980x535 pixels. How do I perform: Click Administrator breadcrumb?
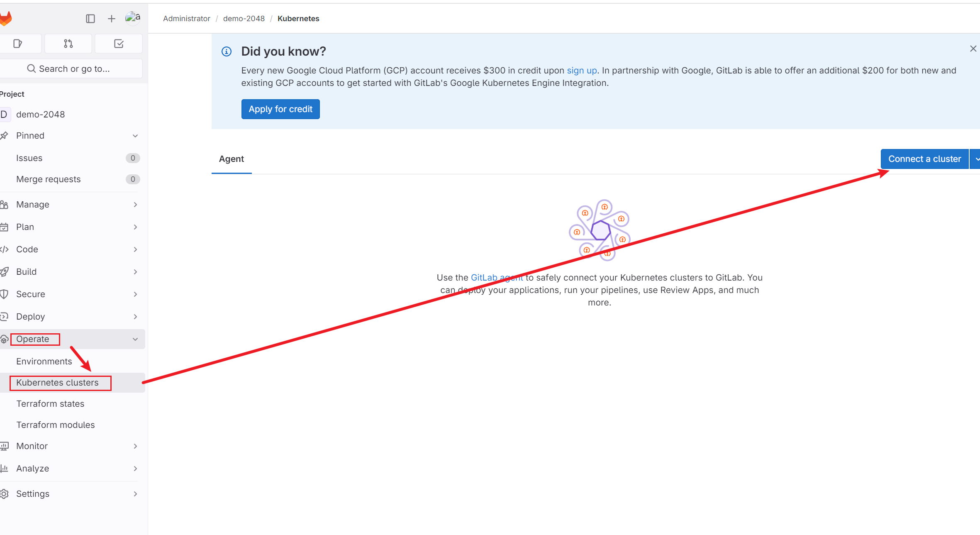pyautogui.click(x=187, y=19)
